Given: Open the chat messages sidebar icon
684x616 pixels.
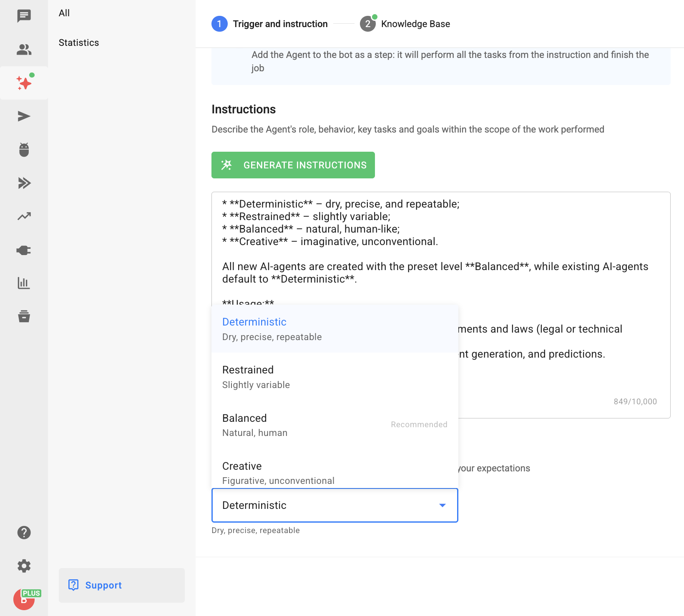Looking at the screenshot, I should click(x=24, y=16).
